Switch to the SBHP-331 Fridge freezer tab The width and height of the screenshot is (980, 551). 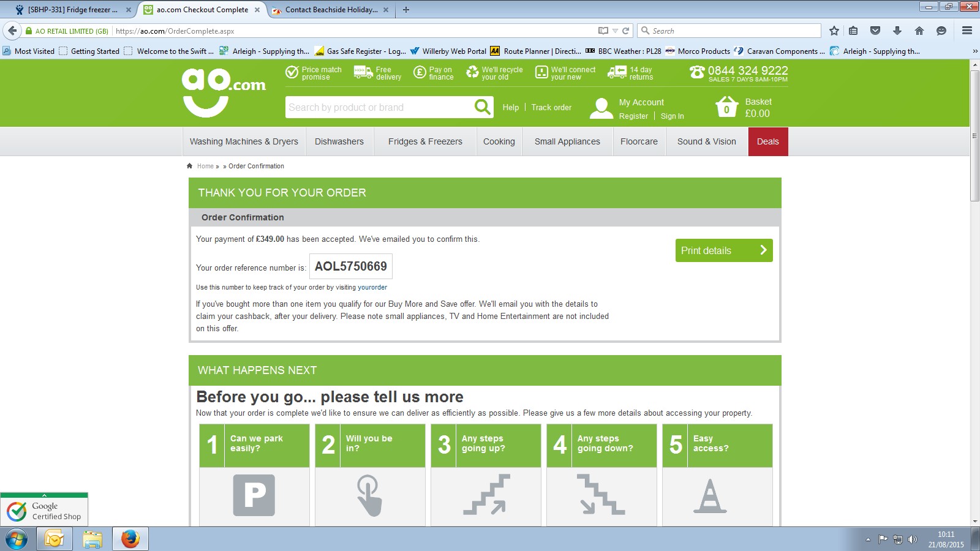tap(72, 10)
